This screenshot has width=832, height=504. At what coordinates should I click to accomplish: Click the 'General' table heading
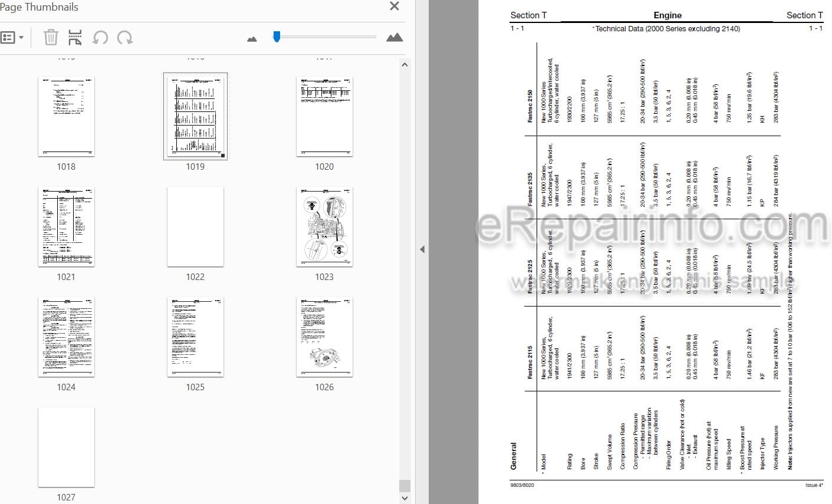click(514, 456)
